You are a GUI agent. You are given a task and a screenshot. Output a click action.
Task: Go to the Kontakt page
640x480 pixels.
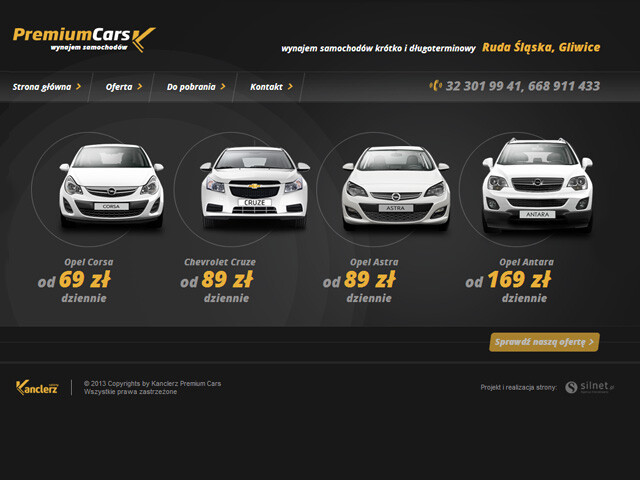coord(266,87)
